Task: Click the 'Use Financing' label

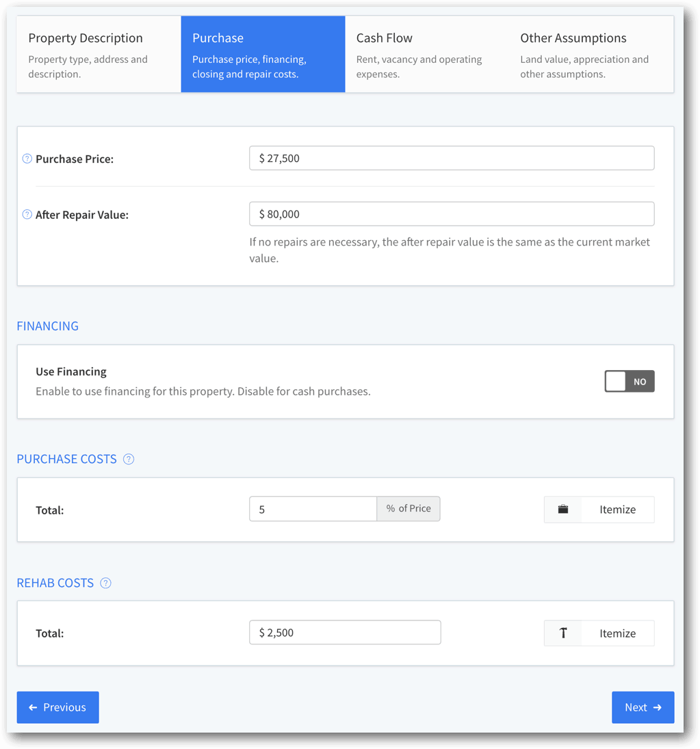Action: point(71,371)
